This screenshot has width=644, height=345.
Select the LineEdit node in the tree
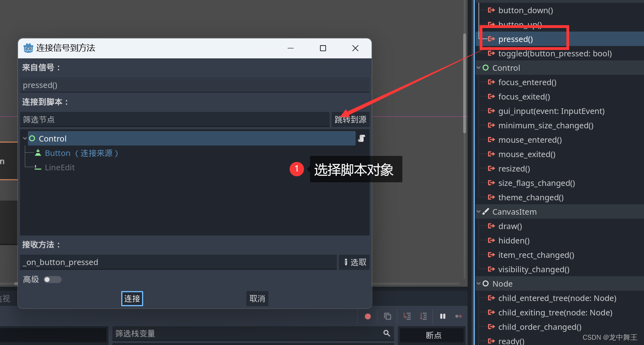click(x=60, y=168)
